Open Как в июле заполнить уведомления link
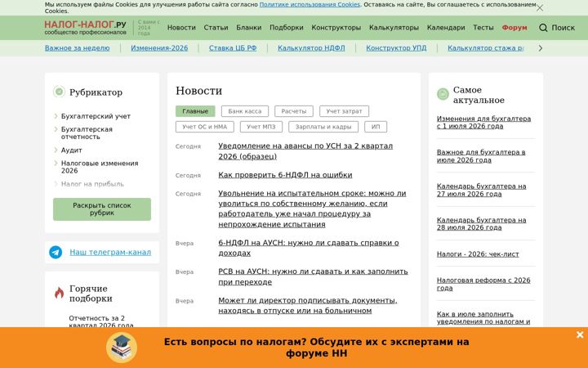Screen dimensions: 588x368 (483, 317)
